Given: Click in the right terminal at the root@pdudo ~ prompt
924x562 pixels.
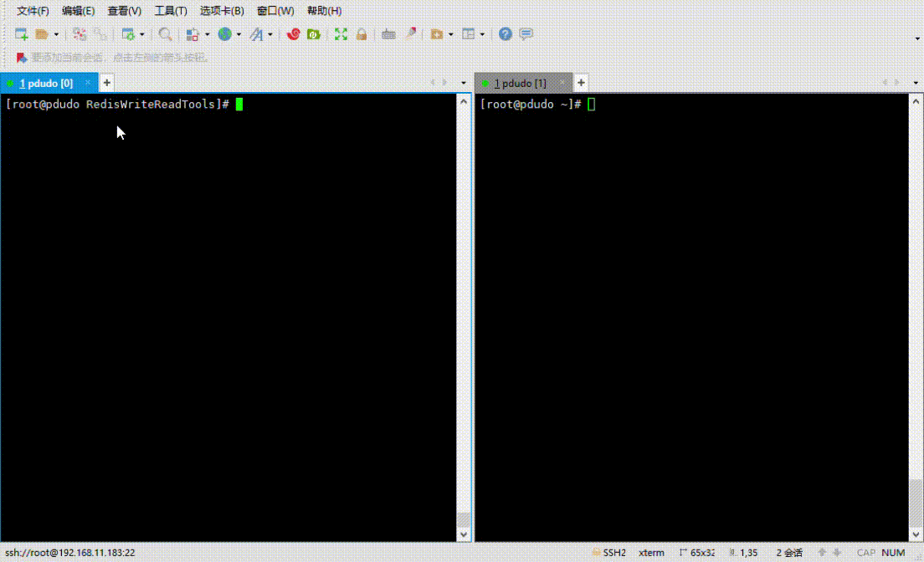Looking at the screenshot, I should click(x=531, y=105).
